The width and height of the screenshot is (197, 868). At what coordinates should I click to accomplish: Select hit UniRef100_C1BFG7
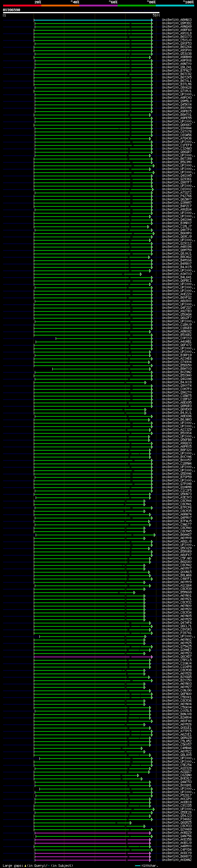[x=177, y=399]
